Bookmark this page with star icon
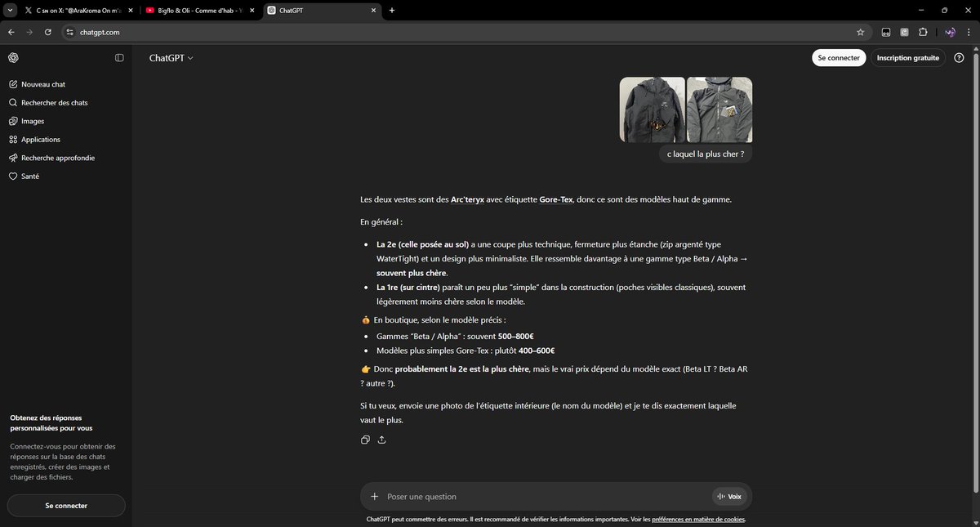The image size is (980, 527). pyautogui.click(x=860, y=32)
